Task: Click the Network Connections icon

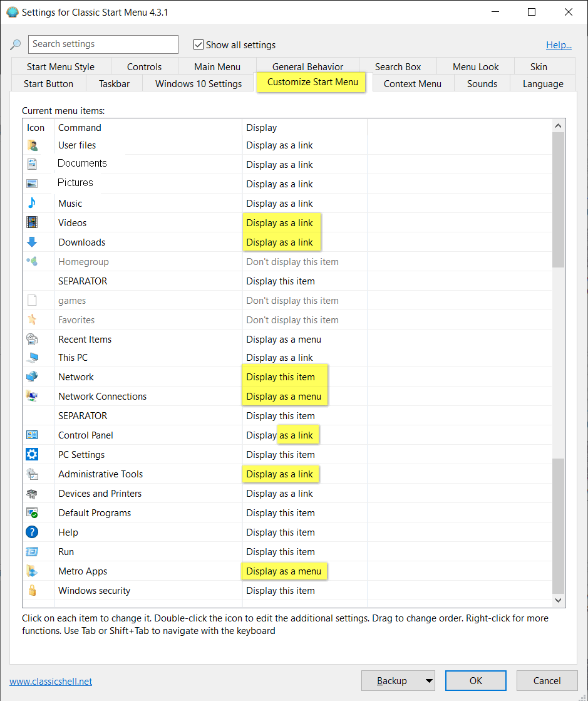Action: (32, 396)
